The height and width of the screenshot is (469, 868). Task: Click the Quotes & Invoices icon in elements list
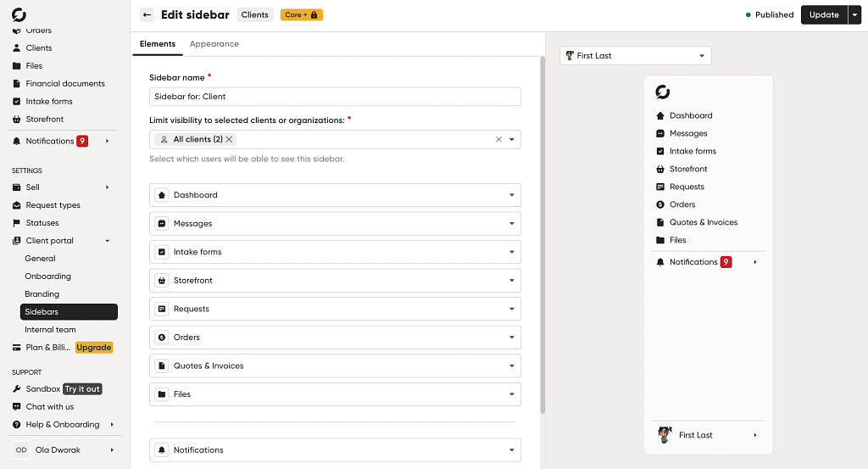[162, 366]
